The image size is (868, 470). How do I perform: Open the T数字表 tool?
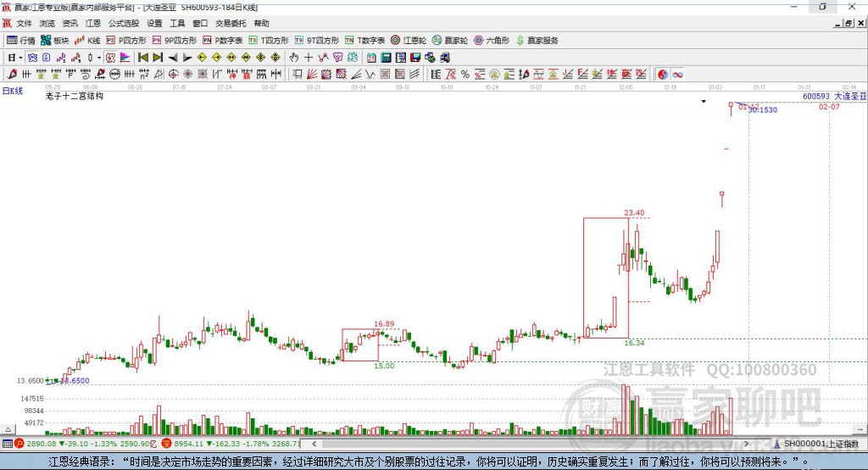tap(364, 41)
